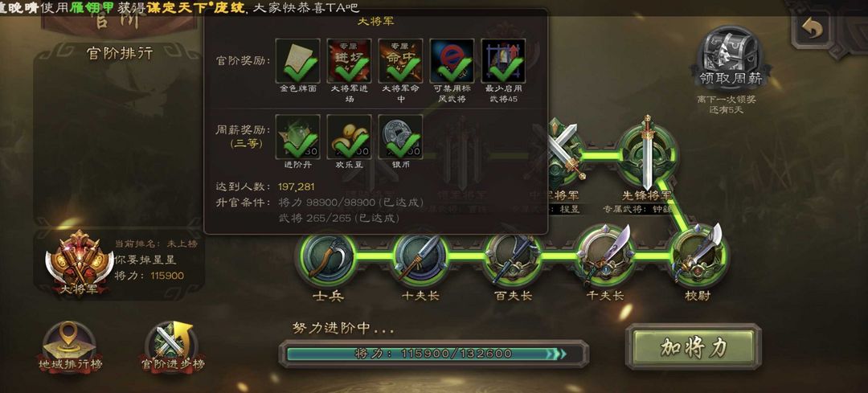Image resolution: width=868 pixels, height=393 pixels.
Task: Tap the 大将军进场 reward item
Action: point(350,61)
